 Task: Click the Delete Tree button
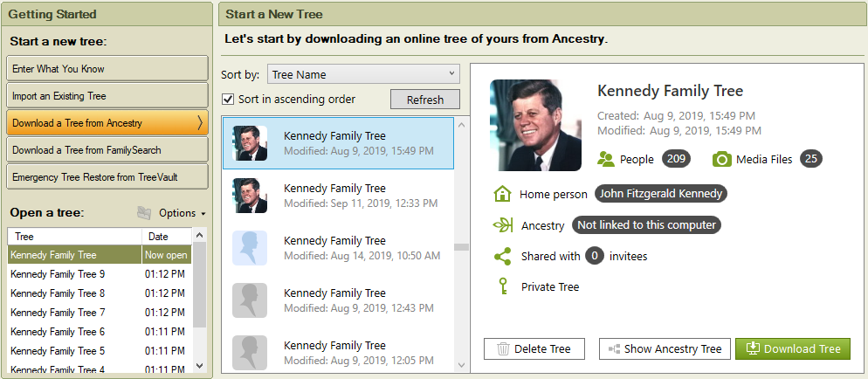point(534,349)
